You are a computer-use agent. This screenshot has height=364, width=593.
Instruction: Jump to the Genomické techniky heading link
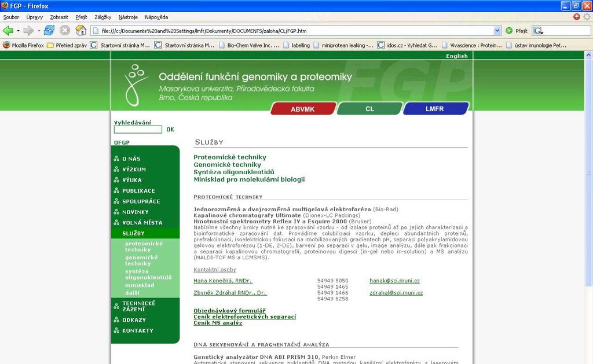(x=227, y=164)
